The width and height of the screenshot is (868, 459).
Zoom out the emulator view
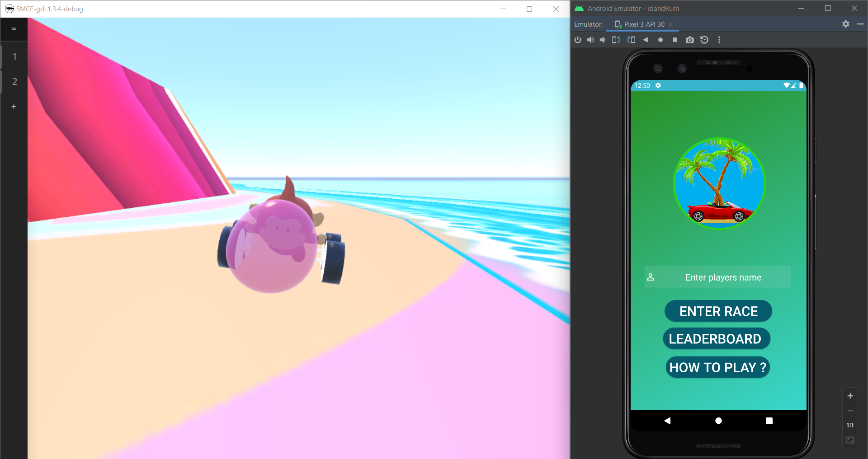point(850,411)
